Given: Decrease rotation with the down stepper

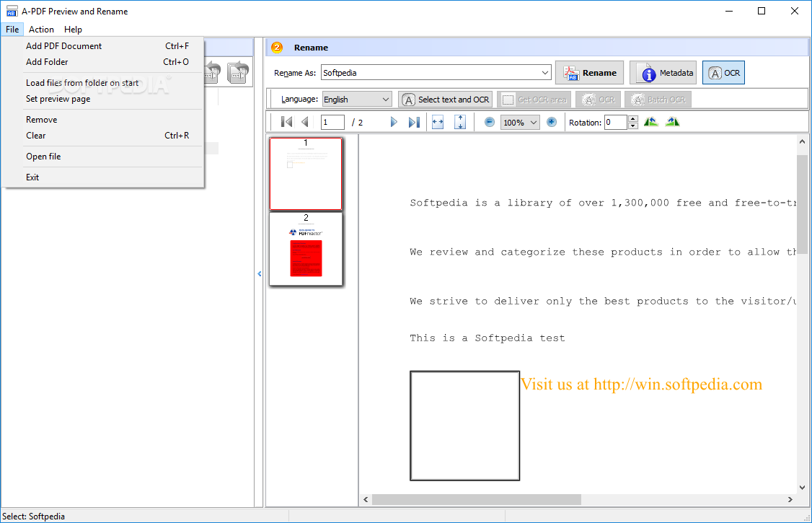Looking at the screenshot, I should [633, 126].
